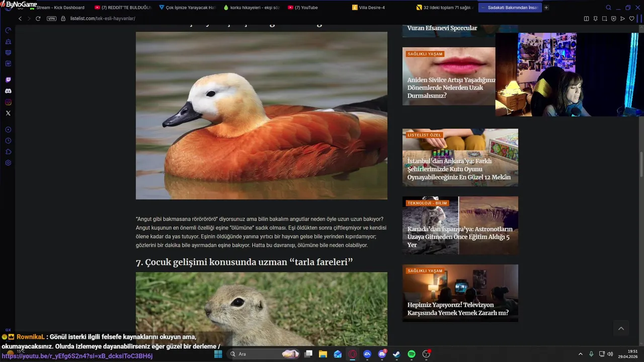Image resolution: width=644 pixels, height=362 pixels.
Task: Open Vuran Efsanevi Sporcular article link
Action: pyautogui.click(x=442, y=28)
